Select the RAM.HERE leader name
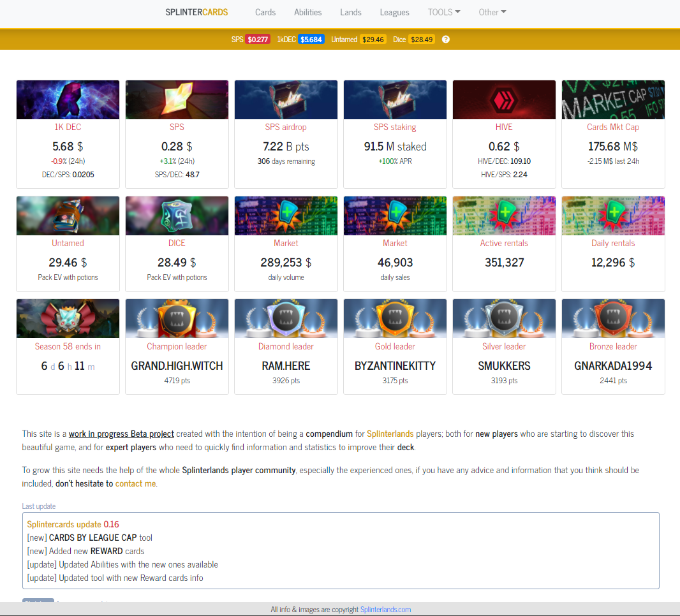The width and height of the screenshot is (680, 616). (286, 366)
